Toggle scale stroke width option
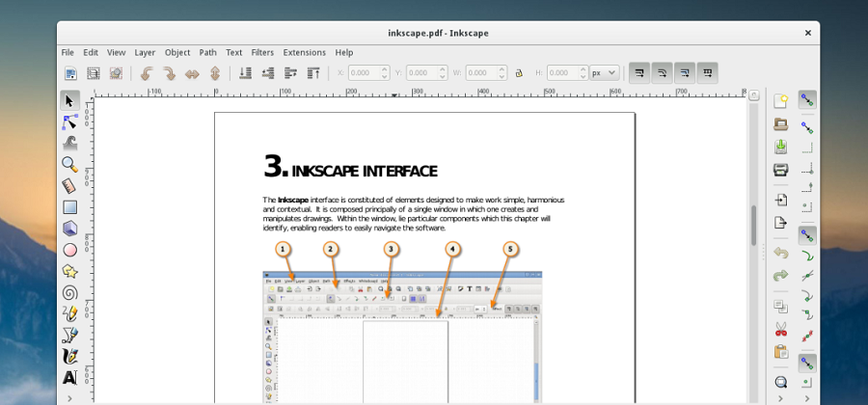This screenshot has height=405, width=868. click(x=639, y=73)
